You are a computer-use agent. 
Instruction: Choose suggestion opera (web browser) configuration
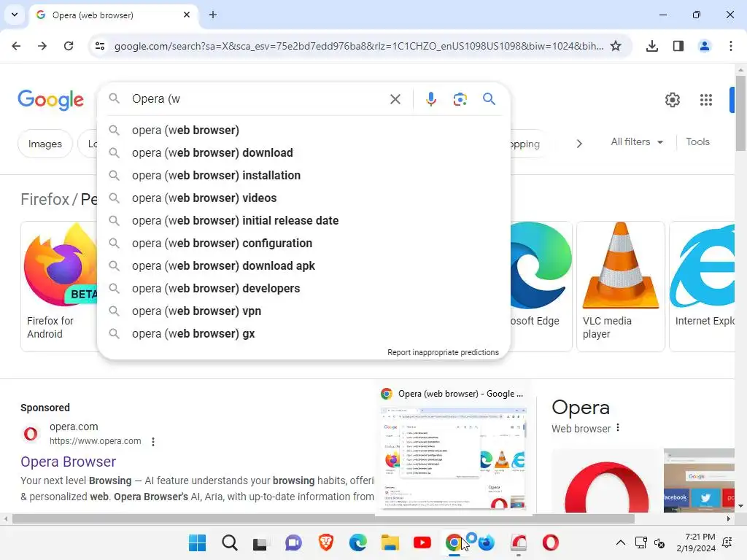pyautogui.click(x=303, y=244)
